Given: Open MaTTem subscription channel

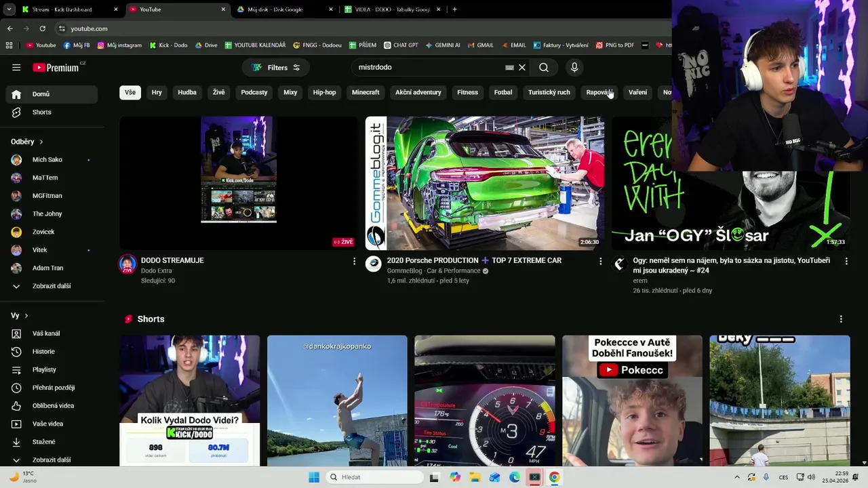Looking at the screenshot, I should [x=52, y=178].
